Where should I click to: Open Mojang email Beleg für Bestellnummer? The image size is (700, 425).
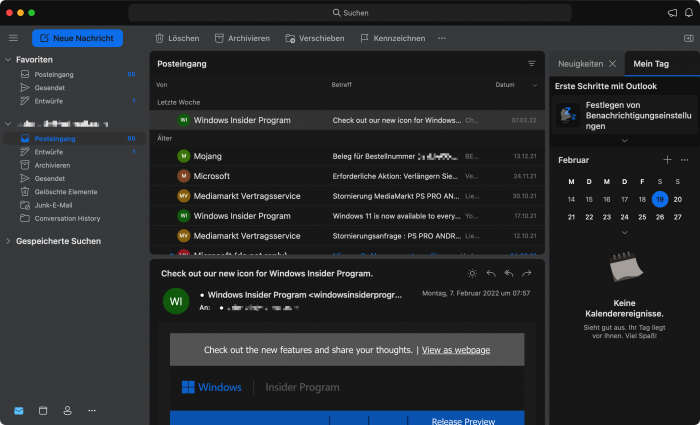tap(347, 156)
